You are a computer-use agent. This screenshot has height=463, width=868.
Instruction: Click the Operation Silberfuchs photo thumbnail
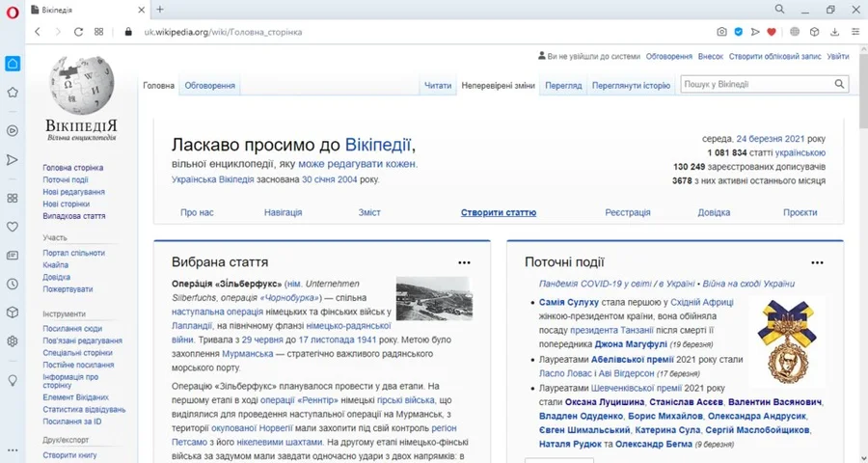point(435,298)
